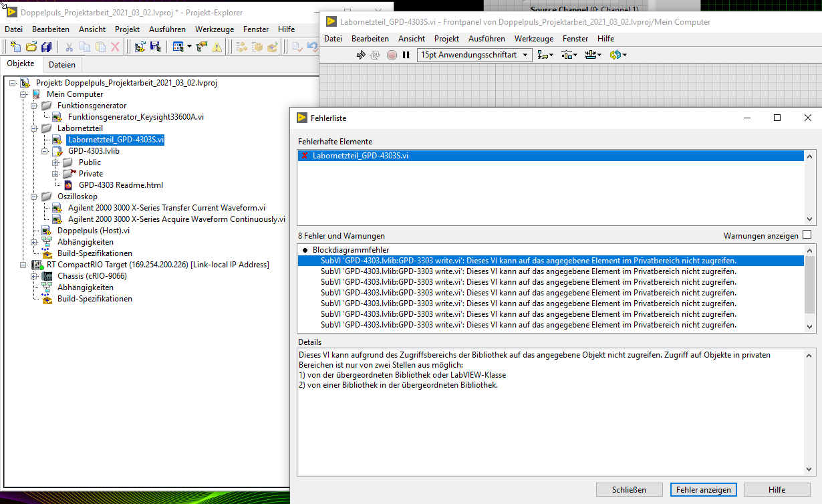Select GPD-4303 Readme.html in project tree
This screenshot has height=504, width=822.
coord(120,185)
